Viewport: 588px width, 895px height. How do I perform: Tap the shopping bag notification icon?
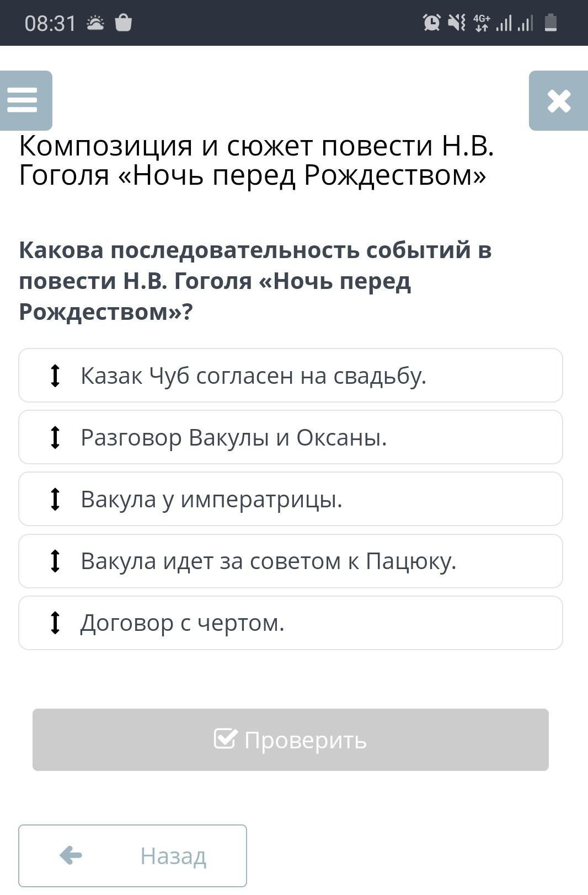click(123, 23)
